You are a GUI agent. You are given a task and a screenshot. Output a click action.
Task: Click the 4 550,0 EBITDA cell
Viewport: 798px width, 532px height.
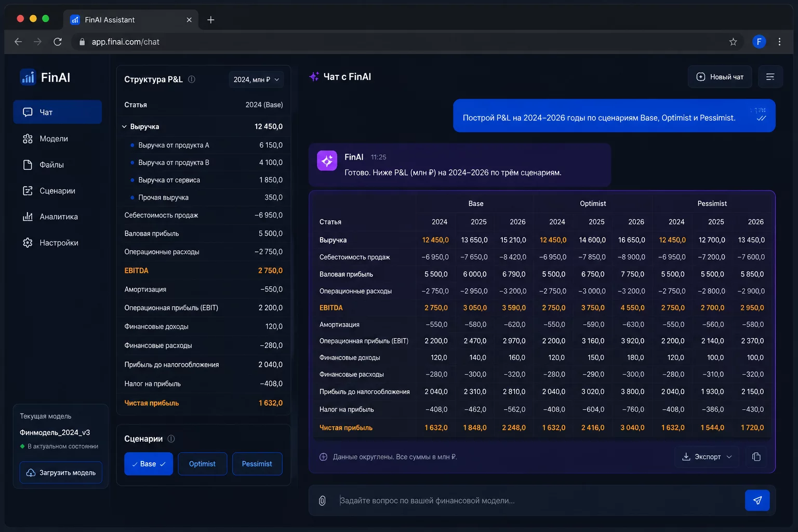tap(633, 308)
